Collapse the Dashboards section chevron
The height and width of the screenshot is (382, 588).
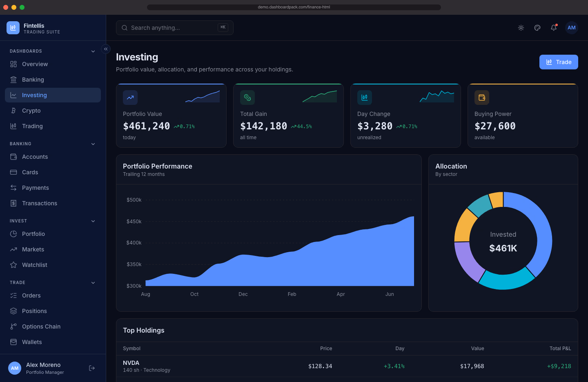[x=93, y=51]
